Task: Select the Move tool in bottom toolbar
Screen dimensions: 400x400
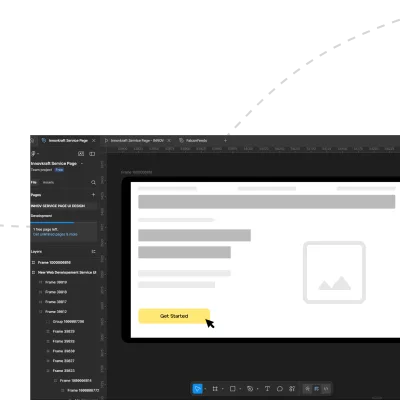Action: (x=197, y=389)
